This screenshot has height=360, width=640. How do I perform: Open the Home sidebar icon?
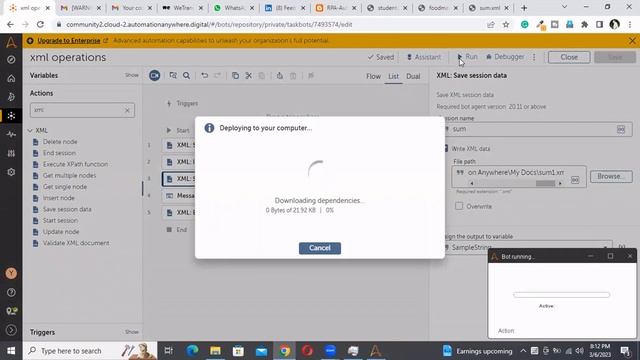(x=11, y=78)
